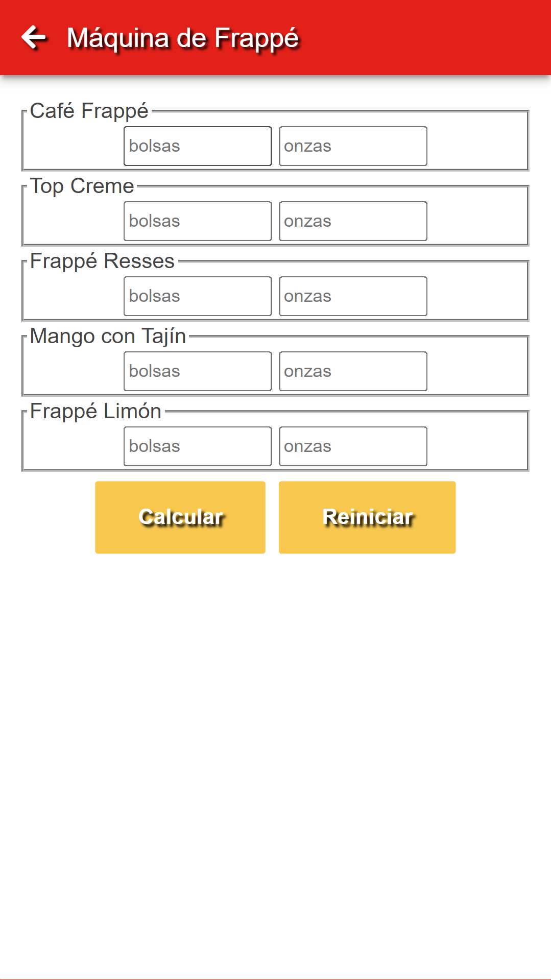Click the Máquina de Frappé title
This screenshot has height=980, width=551.
coord(183,38)
